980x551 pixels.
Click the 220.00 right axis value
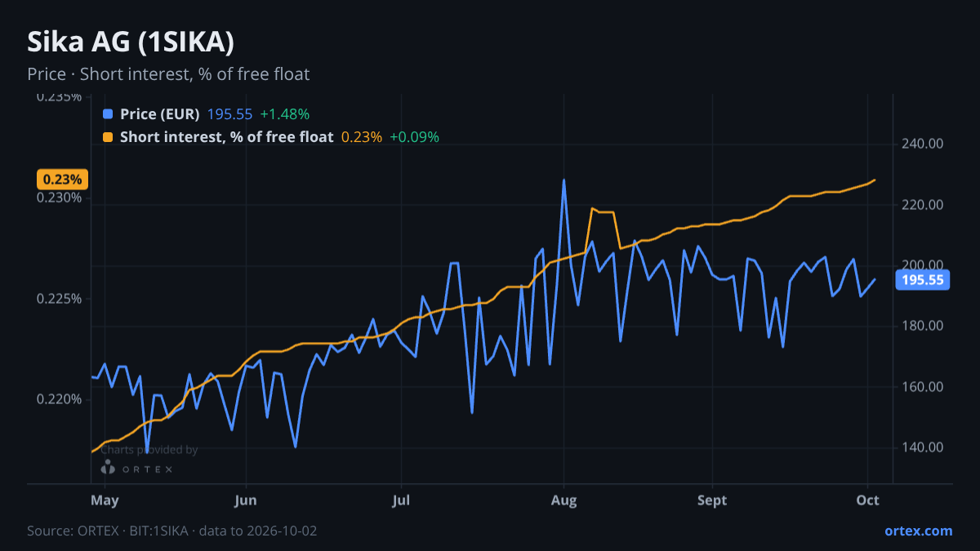click(922, 205)
